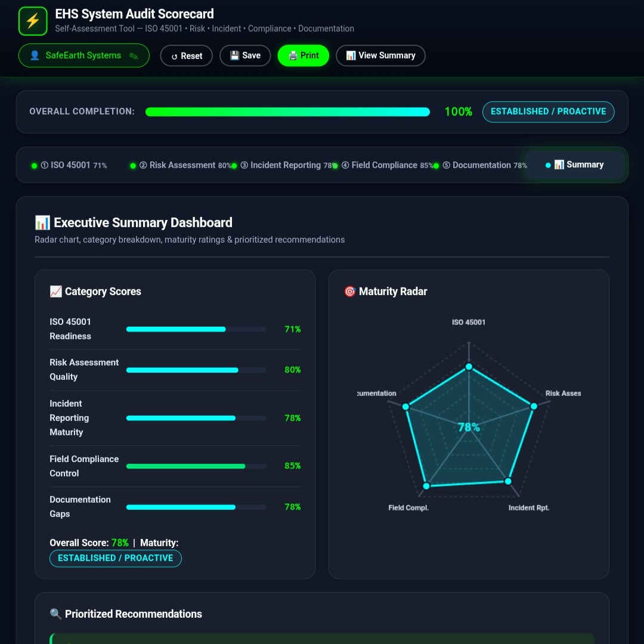Screen dimensions: 644x644
Task: Click the Risk Assessment point on the radar chart
Action: pyautogui.click(x=534, y=406)
